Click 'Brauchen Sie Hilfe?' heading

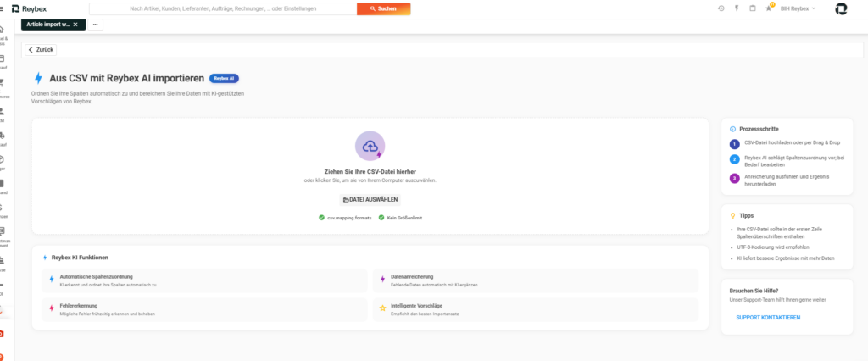754,291
